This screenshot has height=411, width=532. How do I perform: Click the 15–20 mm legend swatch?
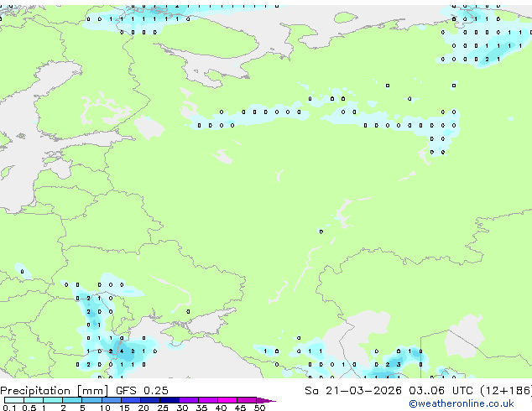coord(130,400)
